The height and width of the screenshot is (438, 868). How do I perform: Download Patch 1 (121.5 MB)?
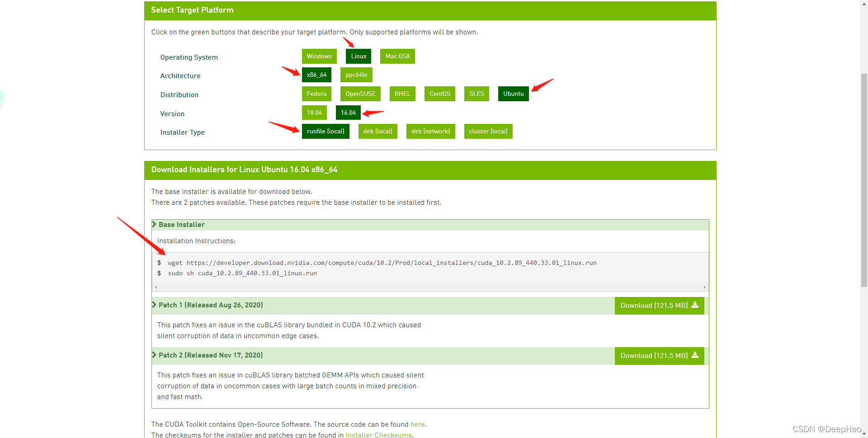click(x=659, y=306)
